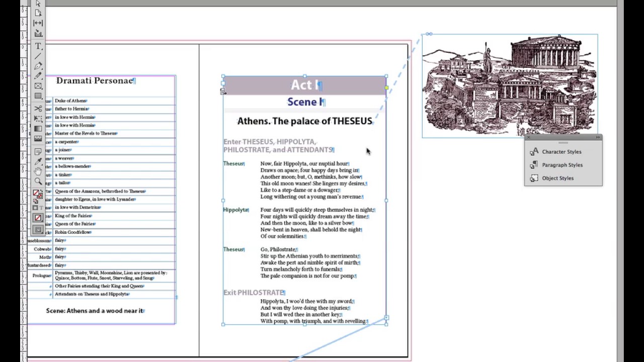Click the Athens engraving image

pos(510,85)
